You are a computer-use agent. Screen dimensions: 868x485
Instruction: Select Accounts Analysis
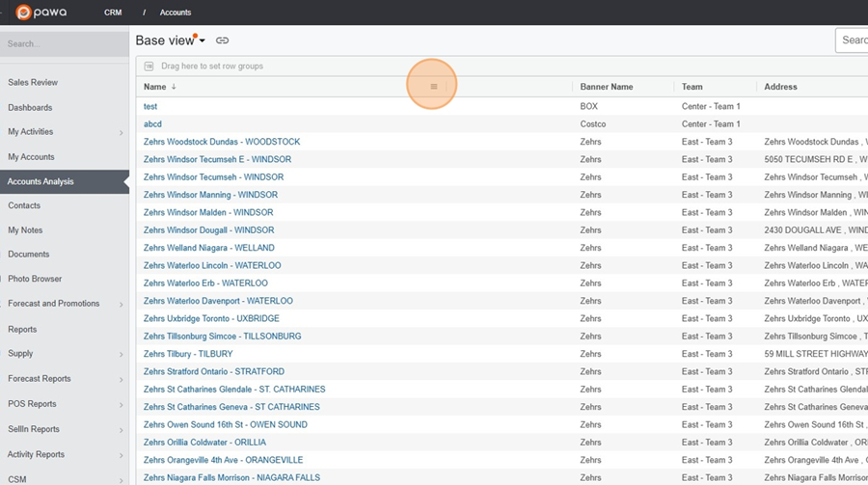point(65,181)
